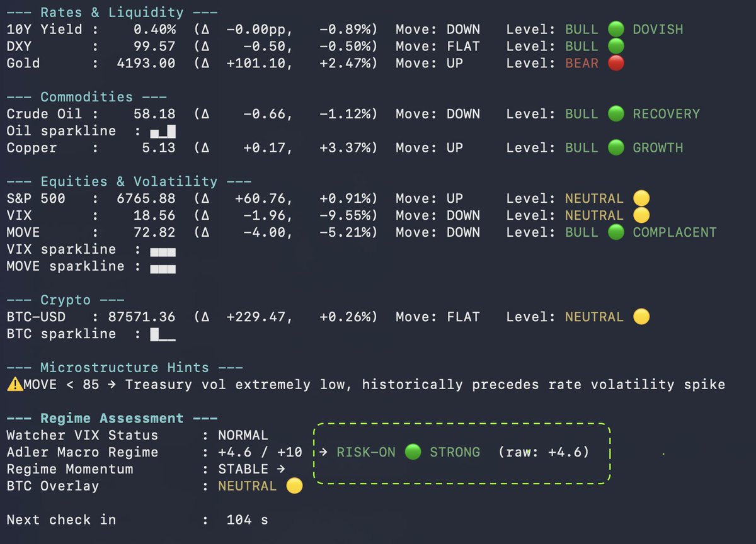Select the "Microstructure Hints" section header
This screenshot has height=544, width=756.
pos(124,367)
